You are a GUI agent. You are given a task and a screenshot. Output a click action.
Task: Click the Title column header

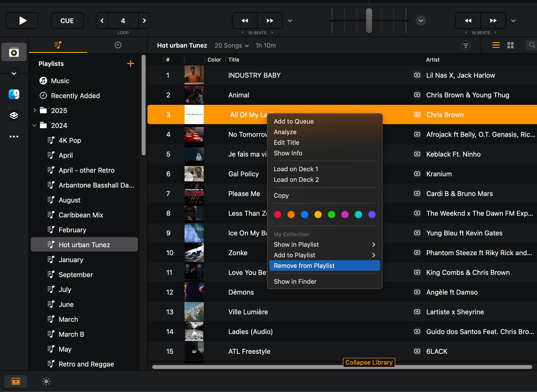point(234,60)
